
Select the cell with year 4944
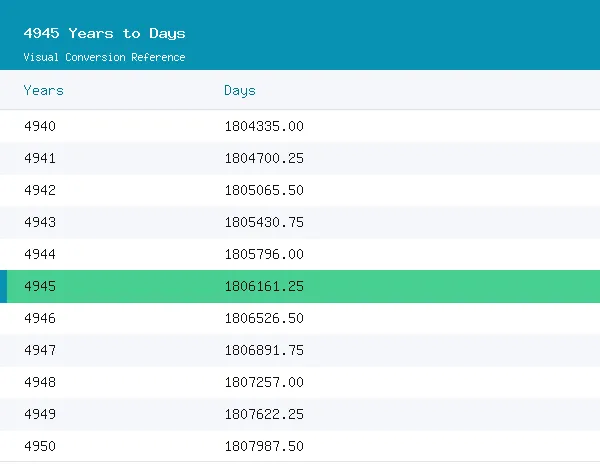click(x=40, y=254)
